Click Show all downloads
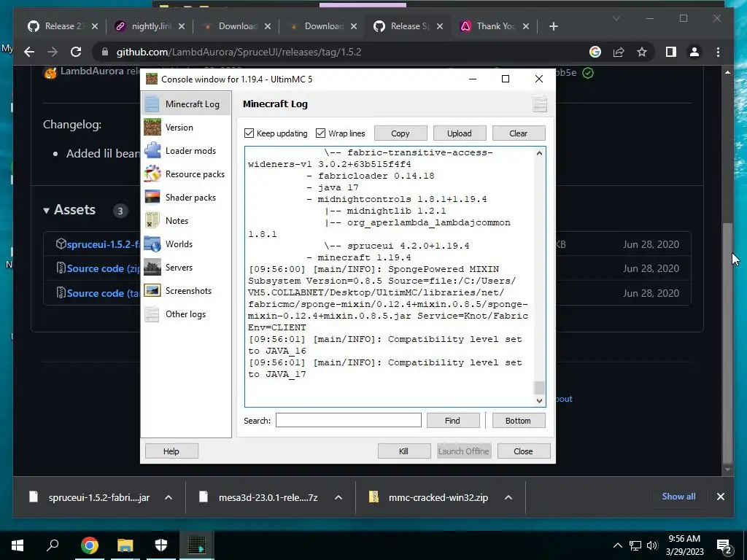Image resolution: width=747 pixels, height=560 pixels. (678, 497)
